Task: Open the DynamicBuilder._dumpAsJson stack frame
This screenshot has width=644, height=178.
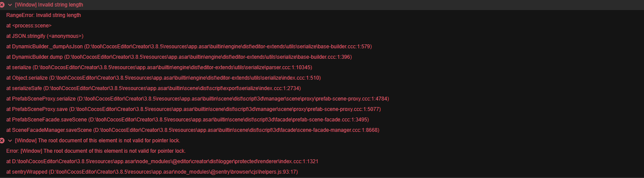Action: coord(189,47)
